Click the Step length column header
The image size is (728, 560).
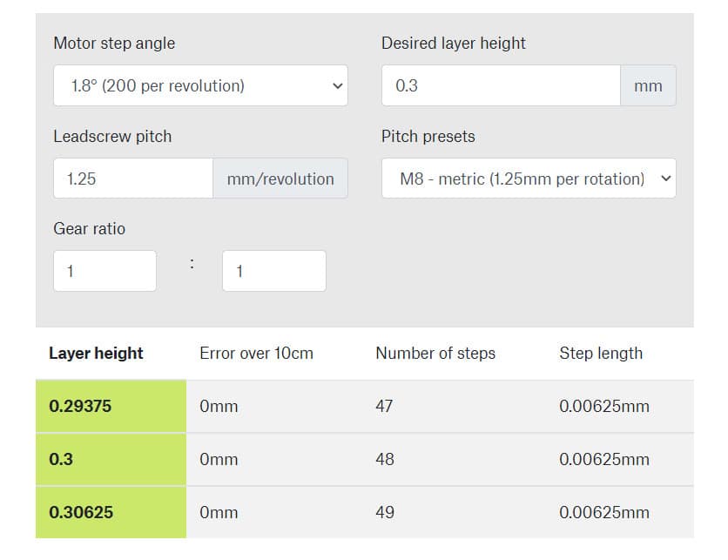coord(601,354)
